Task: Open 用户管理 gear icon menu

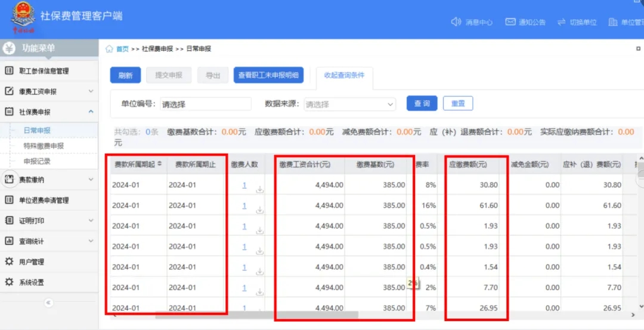Action: pos(9,261)
